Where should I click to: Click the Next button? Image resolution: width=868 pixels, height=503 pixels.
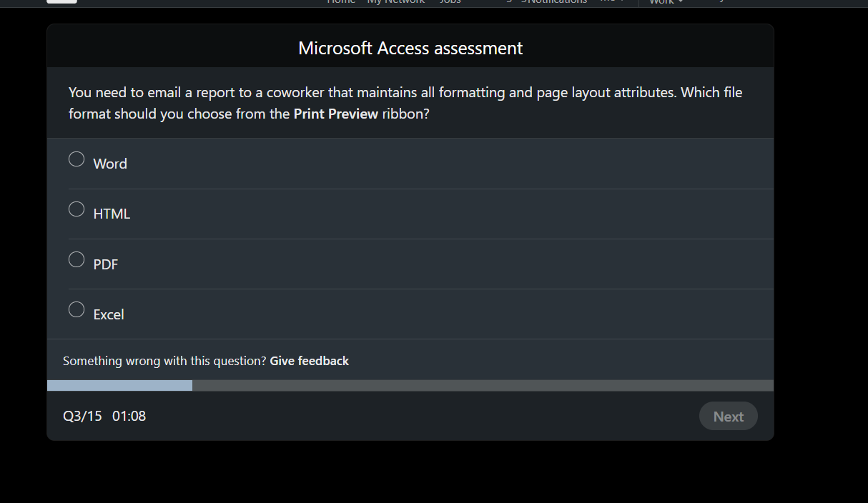click(728, 416)
